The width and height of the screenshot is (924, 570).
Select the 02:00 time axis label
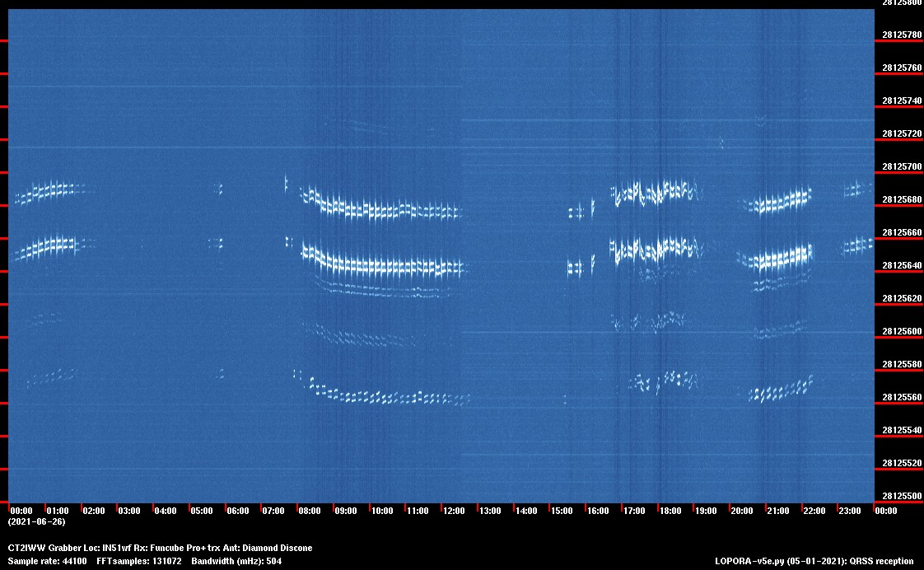[94, 511]
